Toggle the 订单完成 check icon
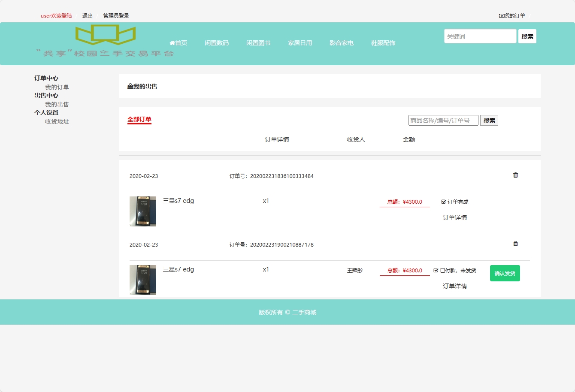Image resolution: width=575 pixels, height=392 pixels. tap(444, 202)
